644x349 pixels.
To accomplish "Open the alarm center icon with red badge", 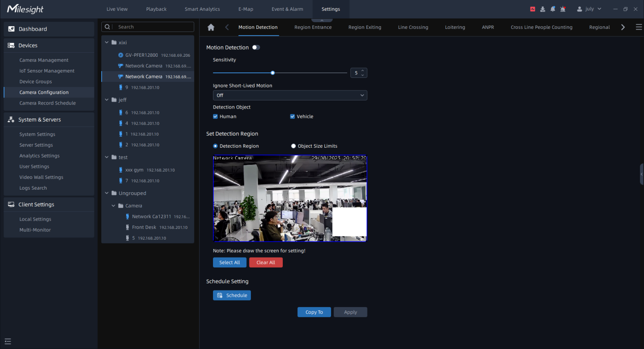I will pos(563,9).
